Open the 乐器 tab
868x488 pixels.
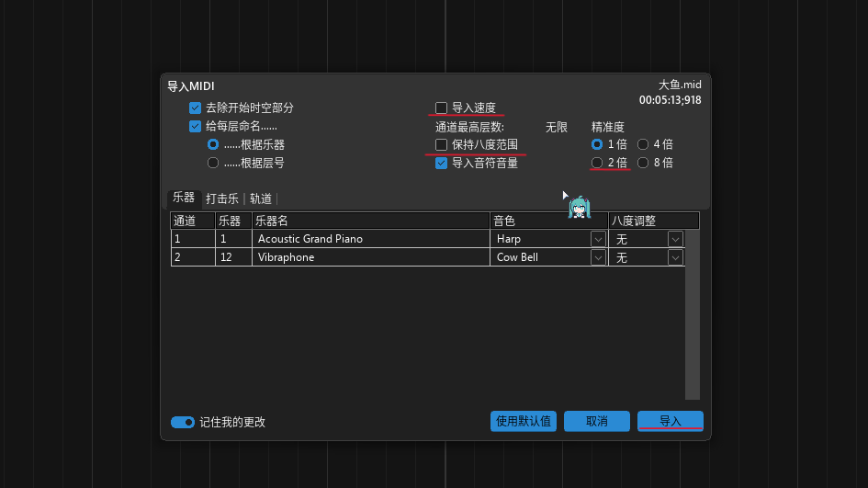point(183,198)
